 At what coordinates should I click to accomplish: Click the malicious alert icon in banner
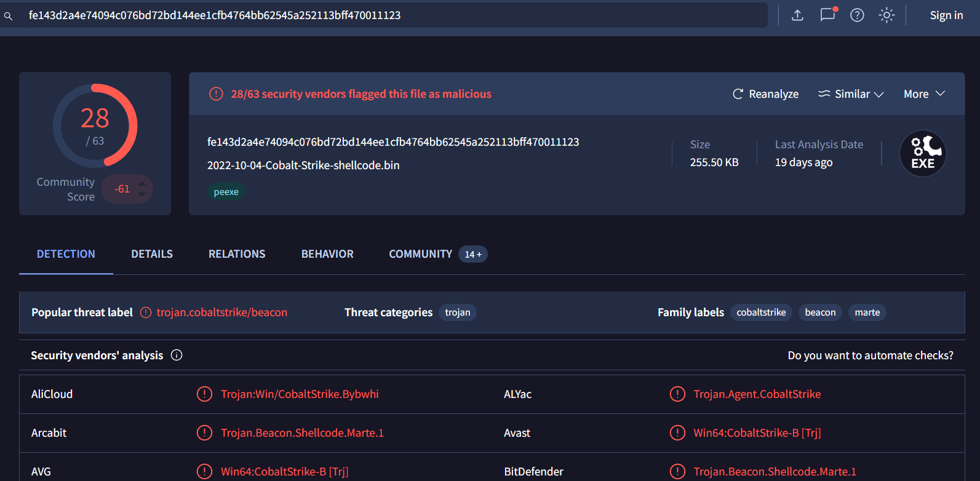216,94
